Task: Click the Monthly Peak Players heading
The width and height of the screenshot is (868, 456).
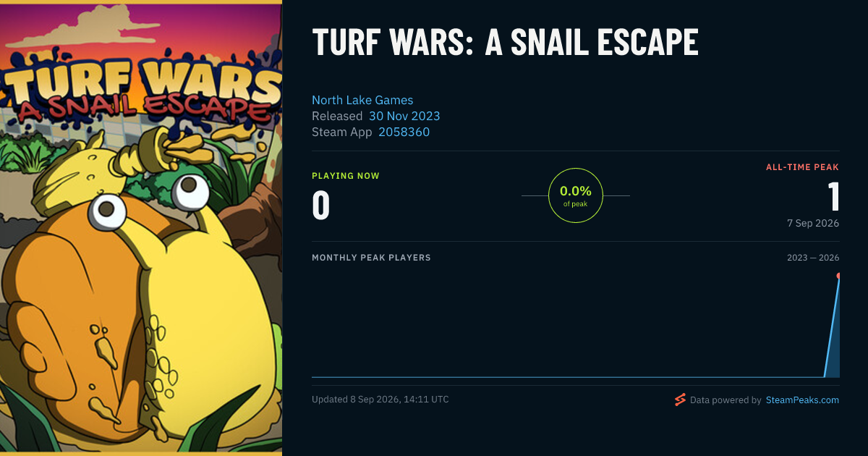Action: coord(371,258)
